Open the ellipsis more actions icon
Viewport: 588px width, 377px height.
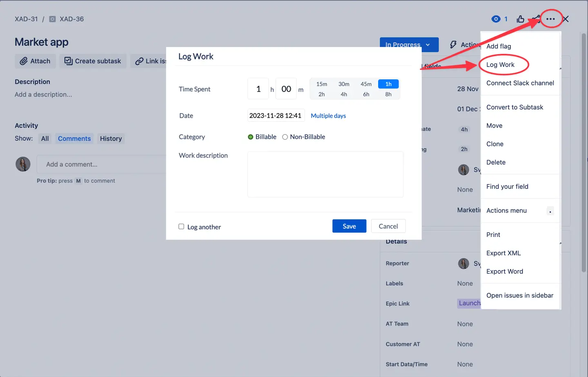[x=551, y=19]
